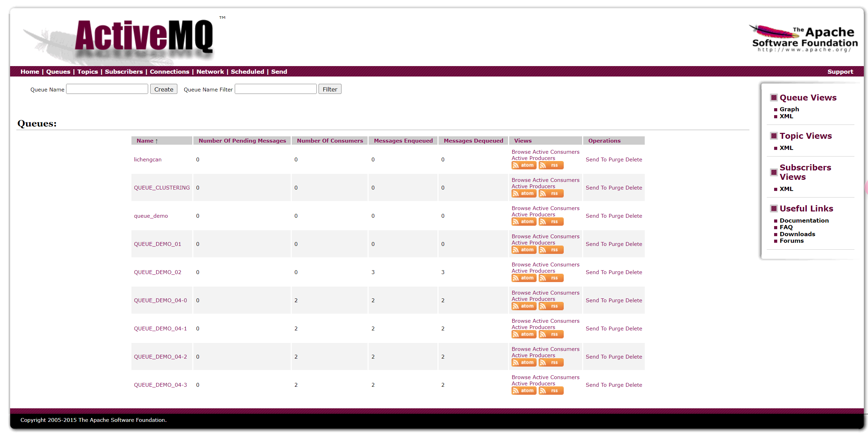Open the atom feed for QUEUE_CLUSTERING
This screenshot has height=433, width=868.
(x=524, y=194)
